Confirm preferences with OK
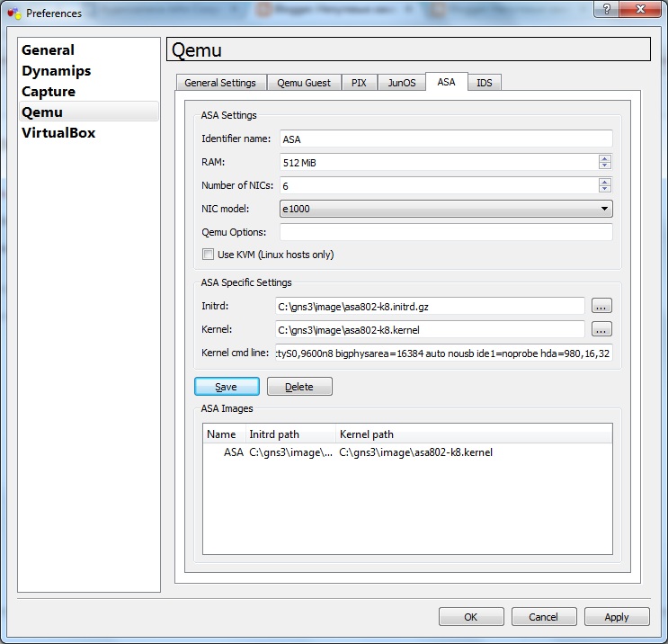The image size is (668, 644). (471, 617)
